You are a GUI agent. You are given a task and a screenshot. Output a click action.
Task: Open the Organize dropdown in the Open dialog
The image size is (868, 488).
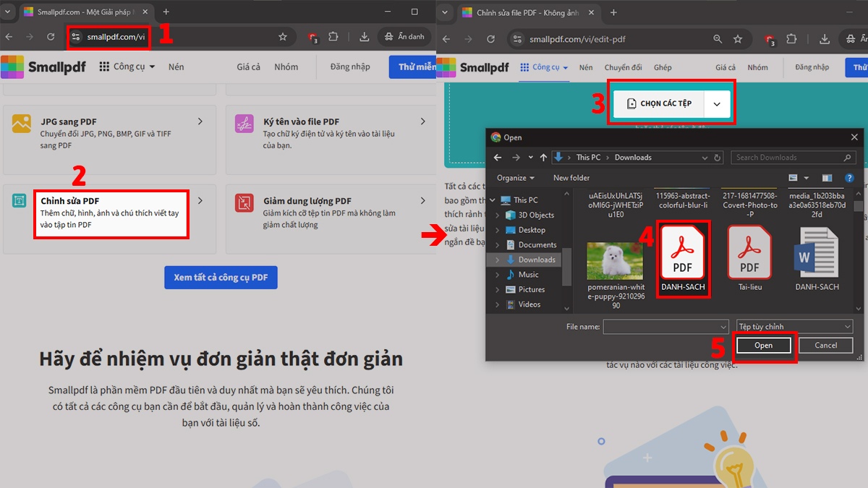516,178
